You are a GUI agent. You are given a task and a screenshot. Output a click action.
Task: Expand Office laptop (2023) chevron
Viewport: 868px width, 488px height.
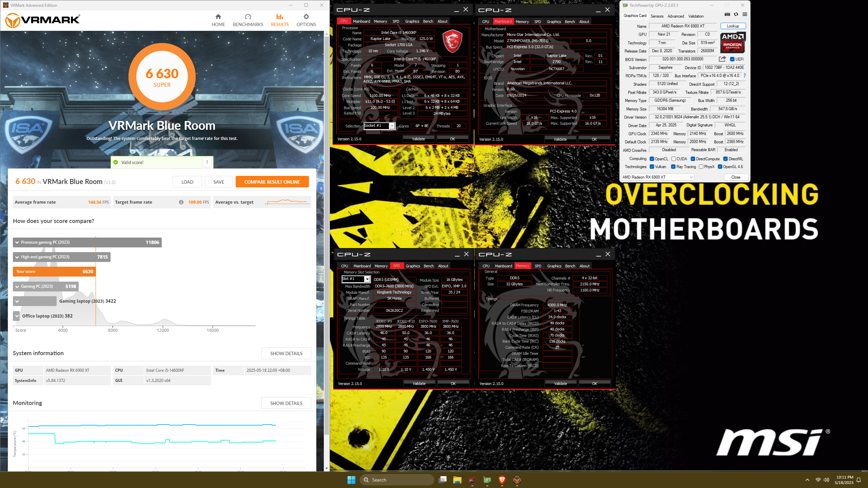(17, 316)
